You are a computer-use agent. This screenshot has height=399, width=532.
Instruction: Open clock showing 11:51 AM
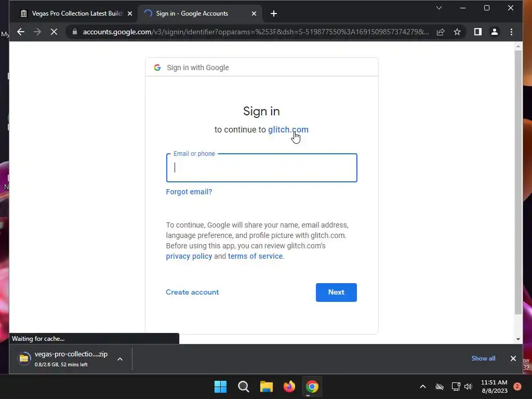click(495, 387)
